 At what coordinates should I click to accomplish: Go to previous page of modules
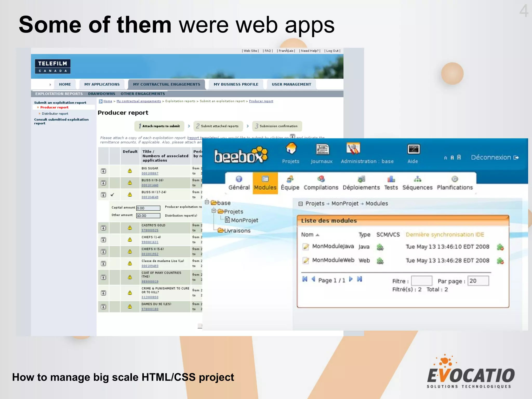click(313, 279)
